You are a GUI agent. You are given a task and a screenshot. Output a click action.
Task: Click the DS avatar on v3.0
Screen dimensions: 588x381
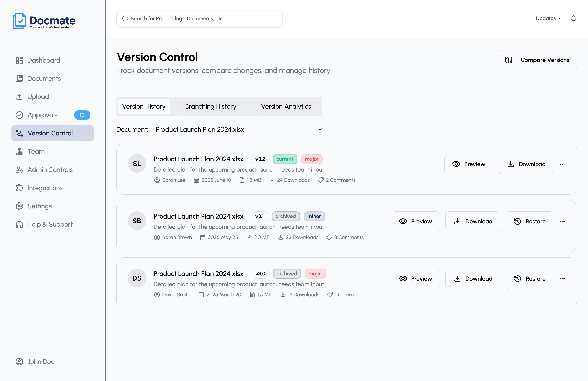[137, 278]
